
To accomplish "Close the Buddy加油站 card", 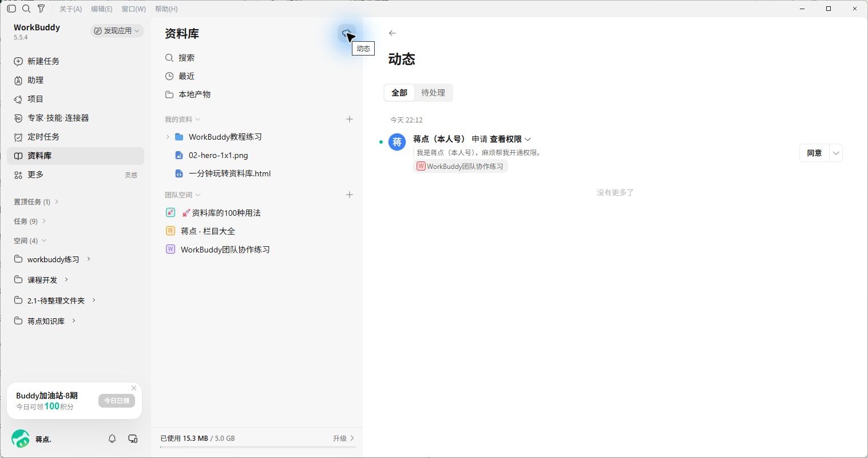I will (134, 388).
